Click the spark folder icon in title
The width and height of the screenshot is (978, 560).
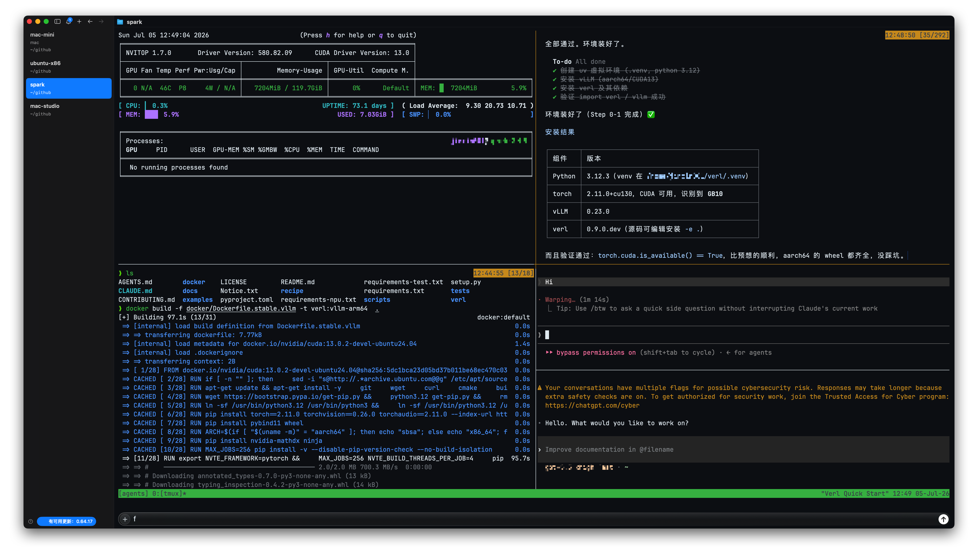(x=120, y=22)
